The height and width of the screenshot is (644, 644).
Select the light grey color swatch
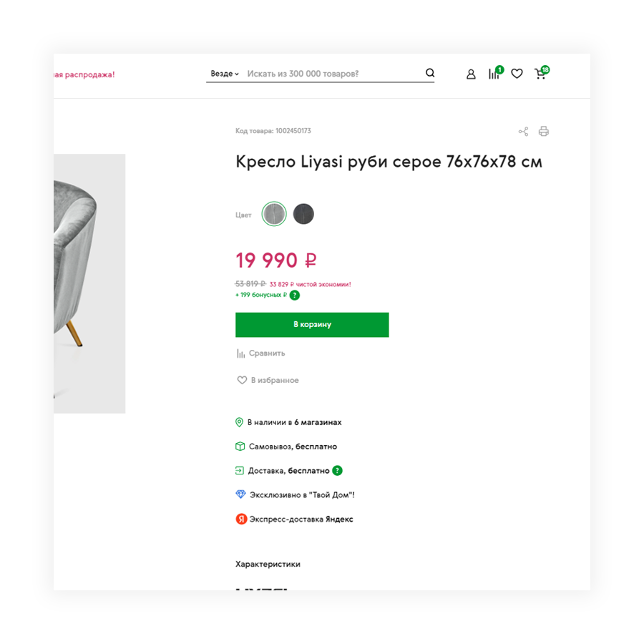[x=274, y=214]
